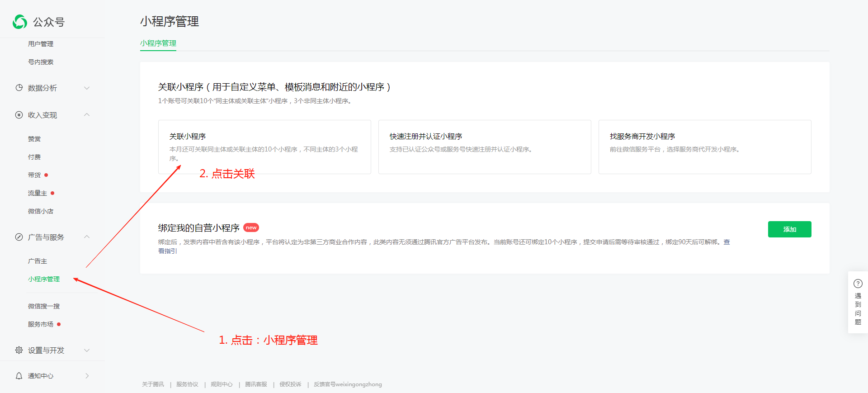Viewport: 868px width, 393px height.
Task: Open 用户管理 in the sidebar
Action: 41,44
